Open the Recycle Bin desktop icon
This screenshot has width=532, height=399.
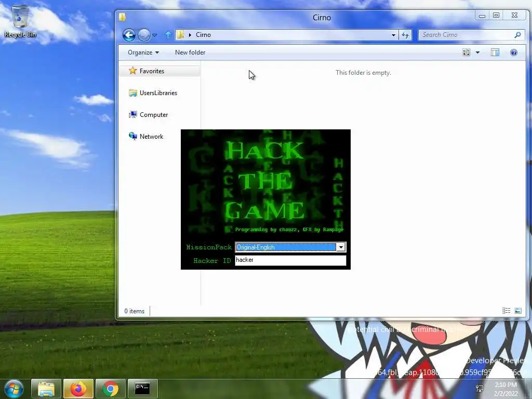coord(20,21)
